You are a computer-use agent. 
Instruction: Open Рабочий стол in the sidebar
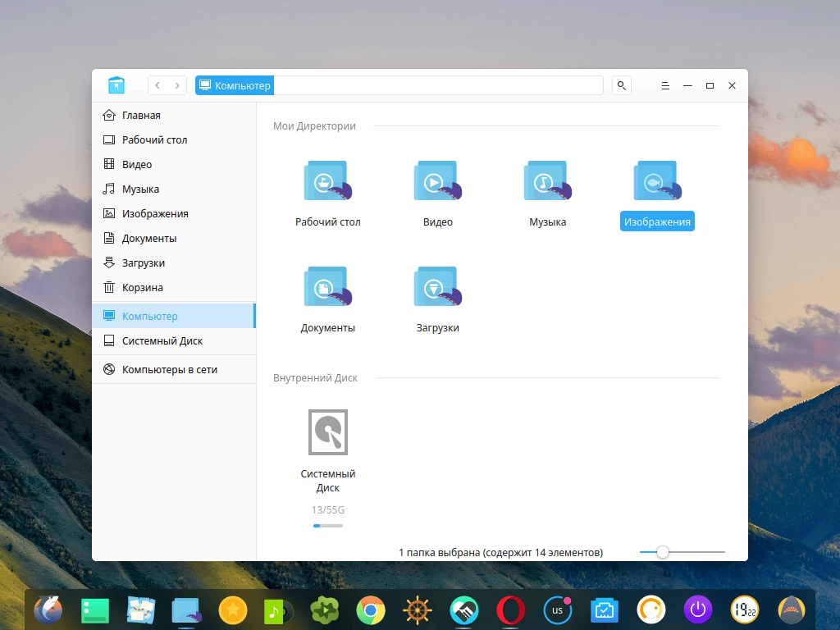(174, 139)
